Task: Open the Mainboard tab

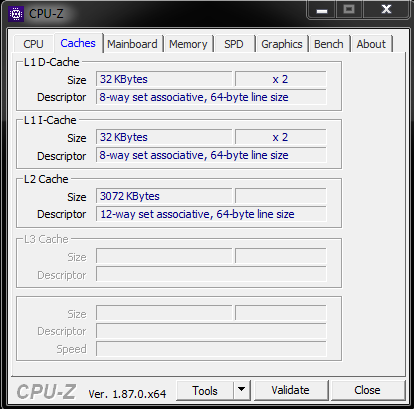Action: tap(132, 44)
